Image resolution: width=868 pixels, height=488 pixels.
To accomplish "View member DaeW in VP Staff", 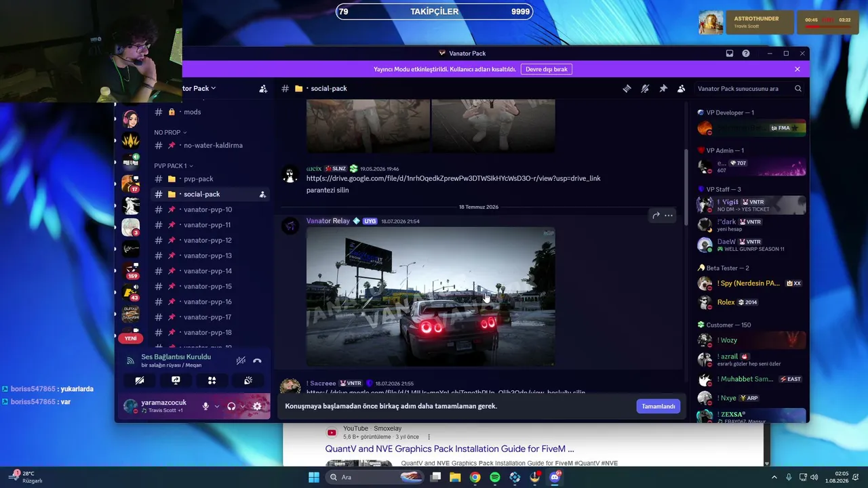I will [x=751, y=245].
